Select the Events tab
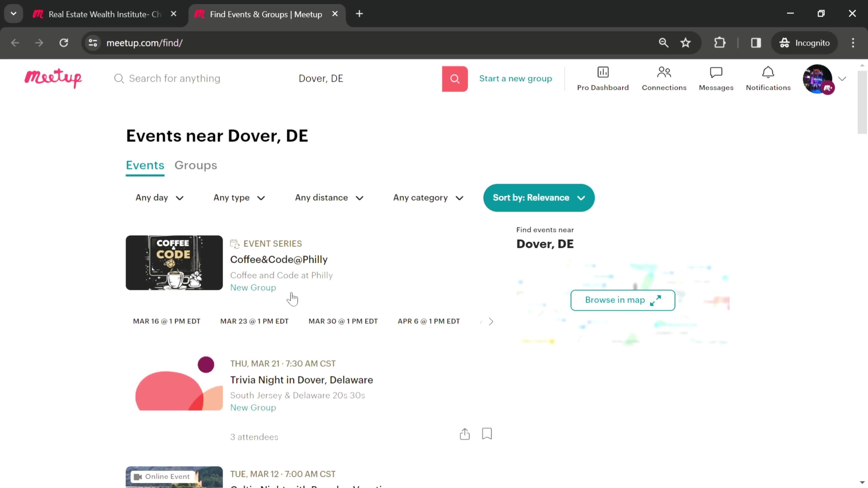The width and height of the screenshot is (868, 488). click(146, 166)
